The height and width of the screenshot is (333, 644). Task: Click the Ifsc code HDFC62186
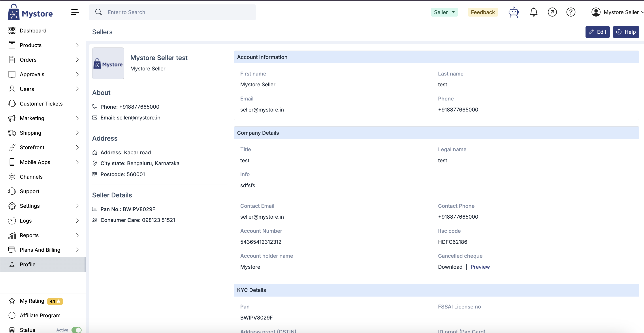pyautogui.click(x=452, y=242)
